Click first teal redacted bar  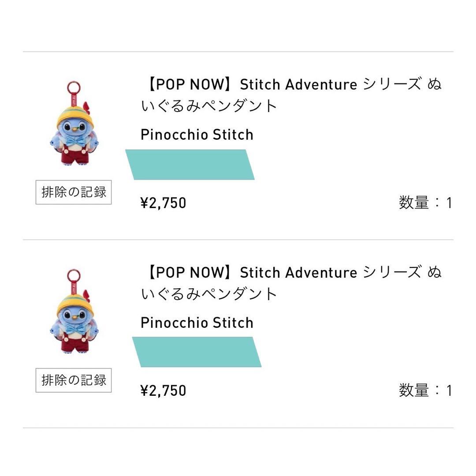190,164
